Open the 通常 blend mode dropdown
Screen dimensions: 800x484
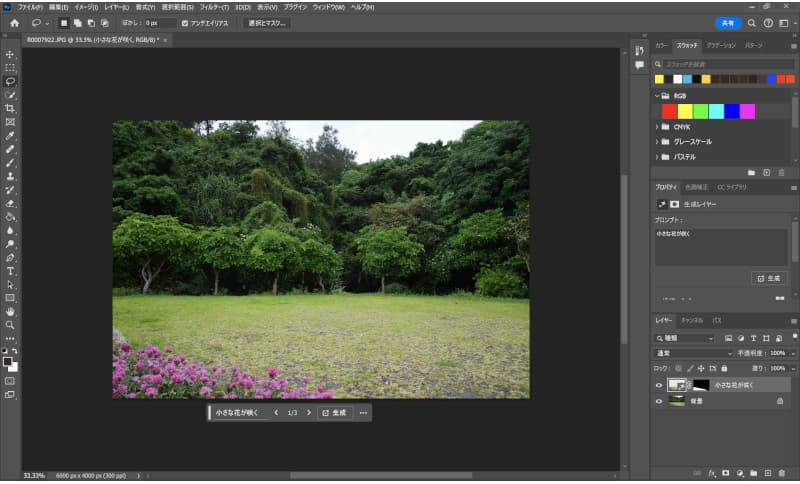pos(693,353)
